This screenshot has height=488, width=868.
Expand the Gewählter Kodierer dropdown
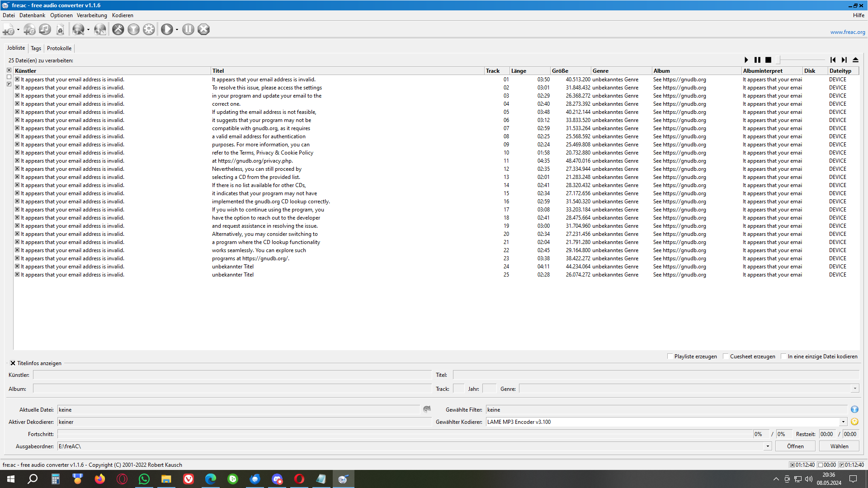[x=843, y=422]
